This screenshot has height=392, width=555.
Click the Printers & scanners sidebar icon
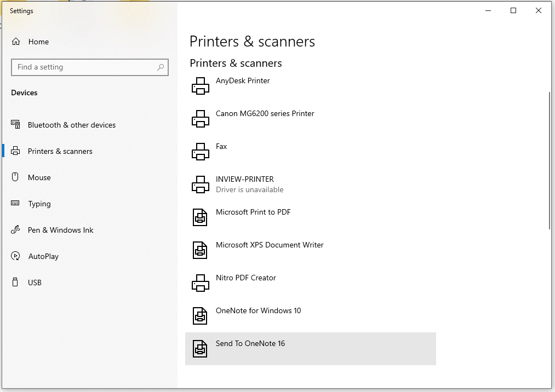coord(15,151)
